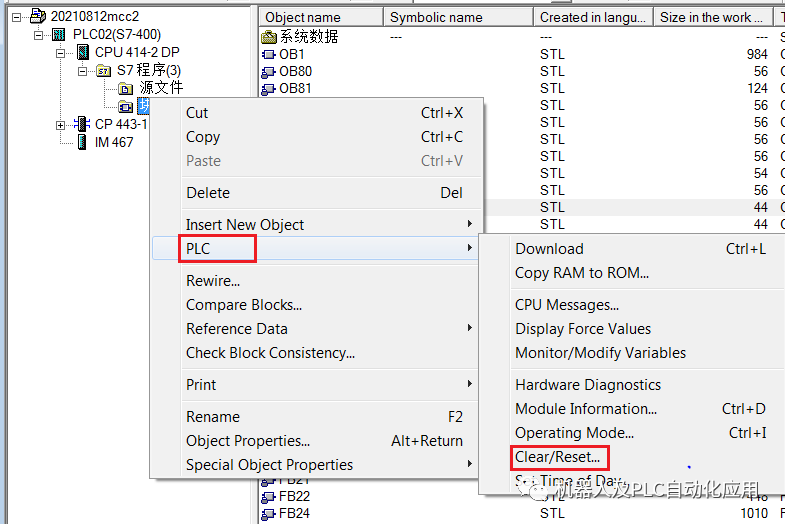This screenshot has width=785, height=524.
Task: Click the IM 467 module icon
Action: tap(82, 142)
